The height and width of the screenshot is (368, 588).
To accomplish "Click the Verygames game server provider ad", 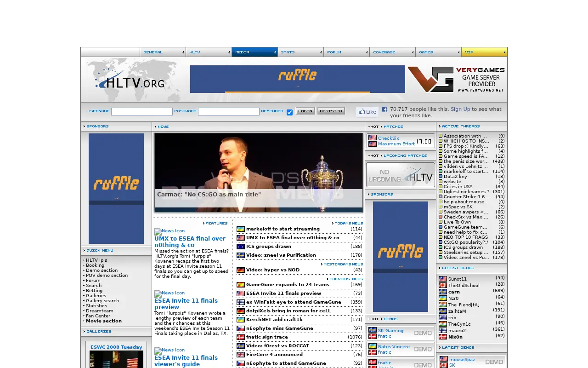I will (x=456, y=79).
